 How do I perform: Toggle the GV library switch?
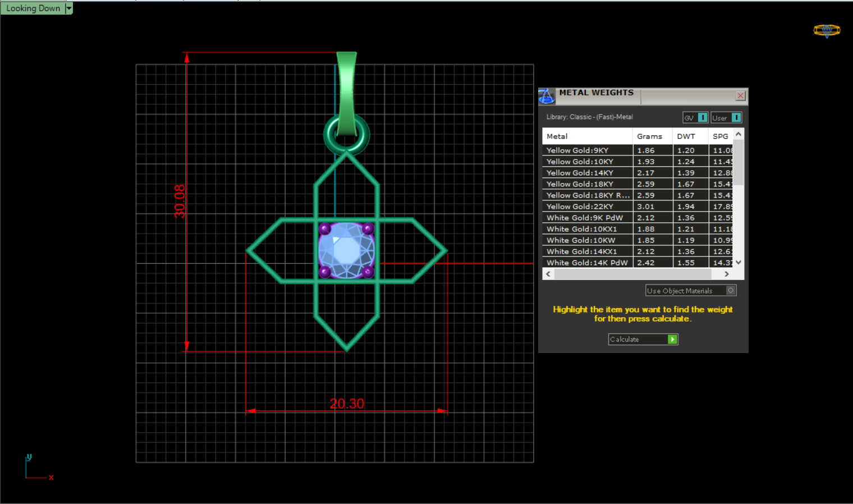(702, 118)
